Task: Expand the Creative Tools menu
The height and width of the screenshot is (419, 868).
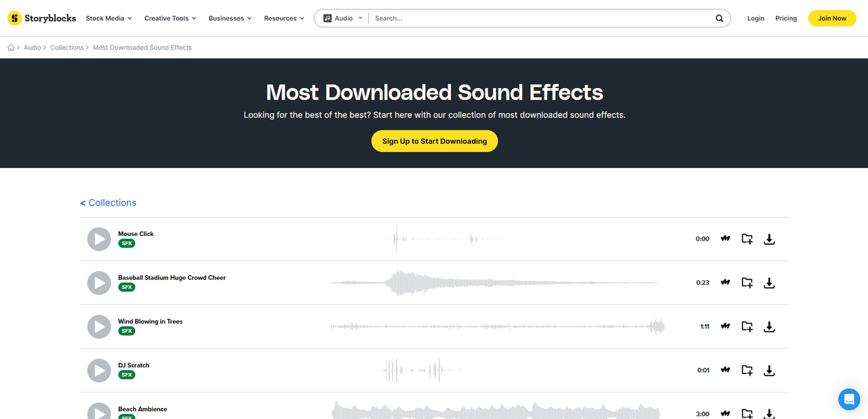Action: point(170,18)
